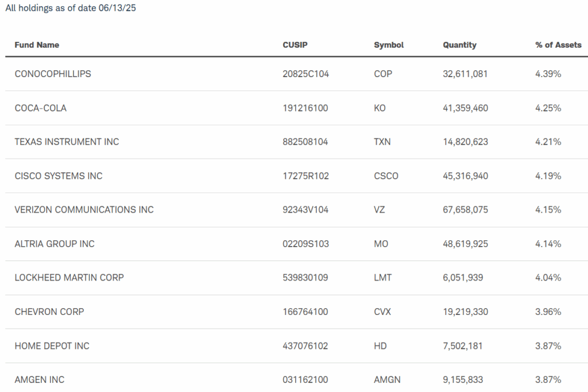The width and height of the screenshot is (588, 392).
Task: Select the Quantity column header
Action: coord(460,45)
